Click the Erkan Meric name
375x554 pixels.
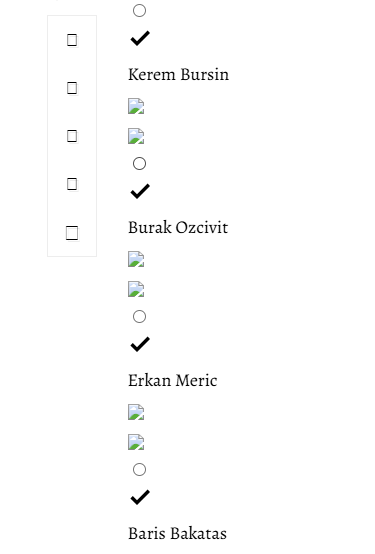click(173, 381)
